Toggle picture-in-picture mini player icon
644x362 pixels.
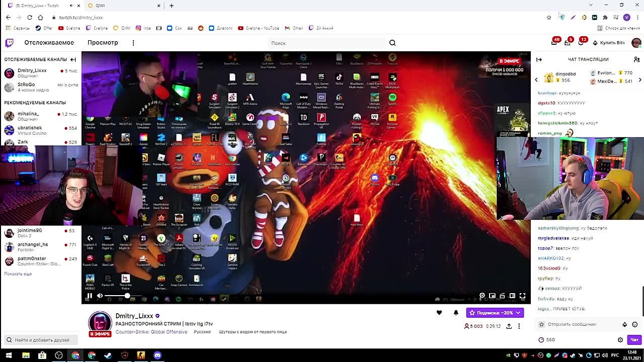click(492, 296)
